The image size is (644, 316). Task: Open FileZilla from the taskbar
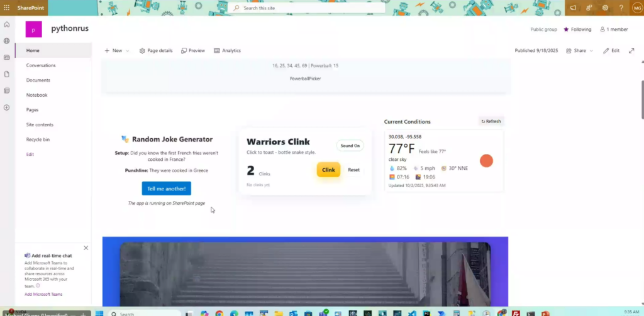(x=516, y=313)
